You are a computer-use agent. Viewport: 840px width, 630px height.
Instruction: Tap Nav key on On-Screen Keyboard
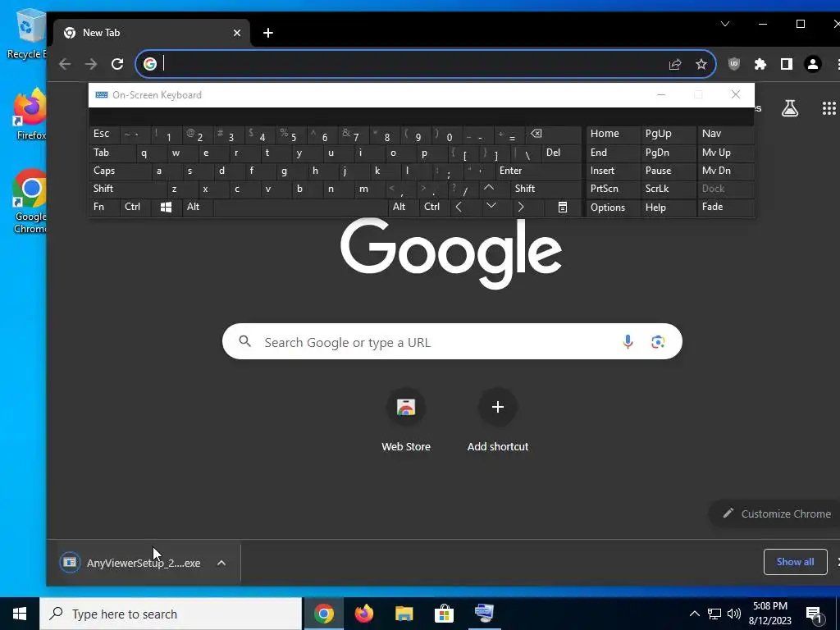tap(726, 134)
